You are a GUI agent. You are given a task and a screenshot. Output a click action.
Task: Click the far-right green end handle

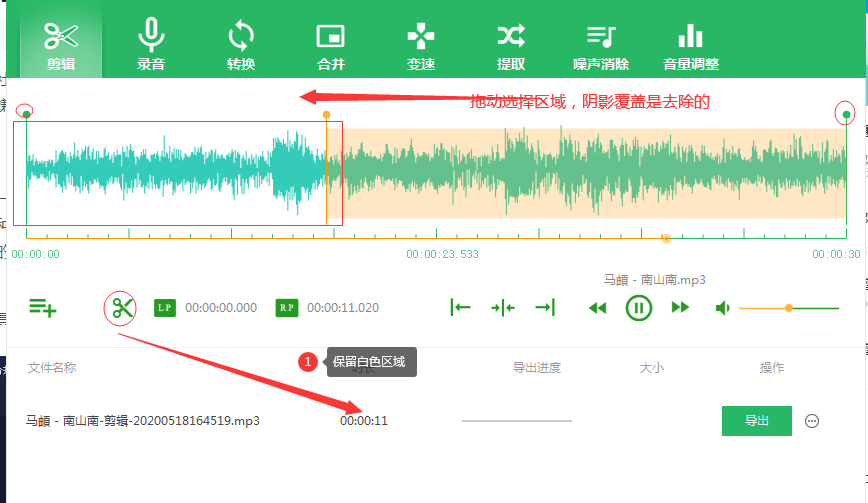[x=846, y=115]
